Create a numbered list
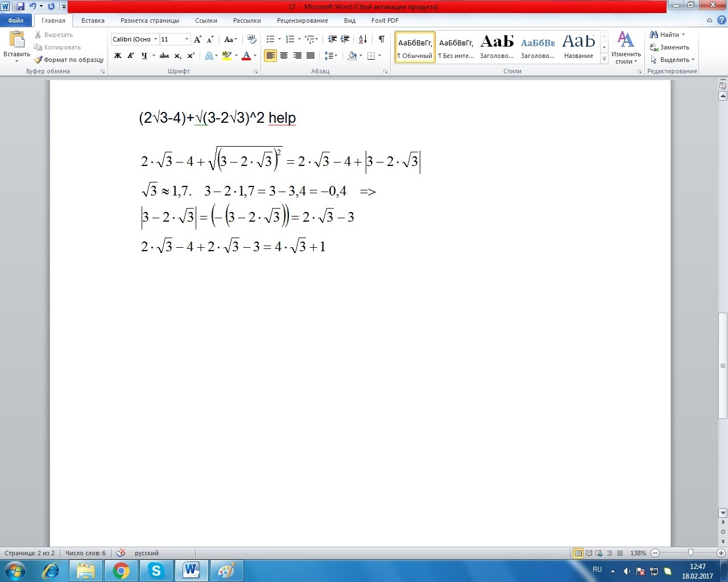Image resolution: width=728 pixels, height=582 pixels. coord(290,39)
